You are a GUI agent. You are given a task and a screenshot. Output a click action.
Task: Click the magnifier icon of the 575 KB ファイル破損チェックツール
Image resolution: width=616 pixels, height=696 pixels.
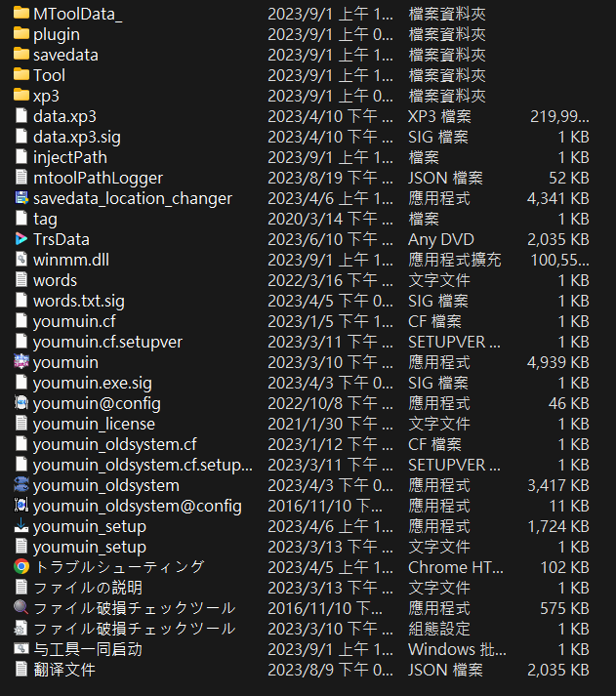pyautogui.click(x=21, y=607)
